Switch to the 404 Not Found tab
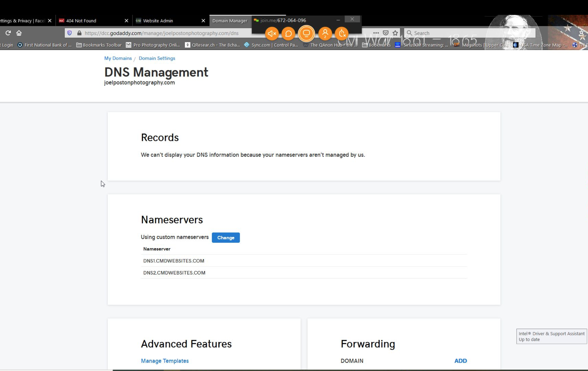 pos(81,21)
